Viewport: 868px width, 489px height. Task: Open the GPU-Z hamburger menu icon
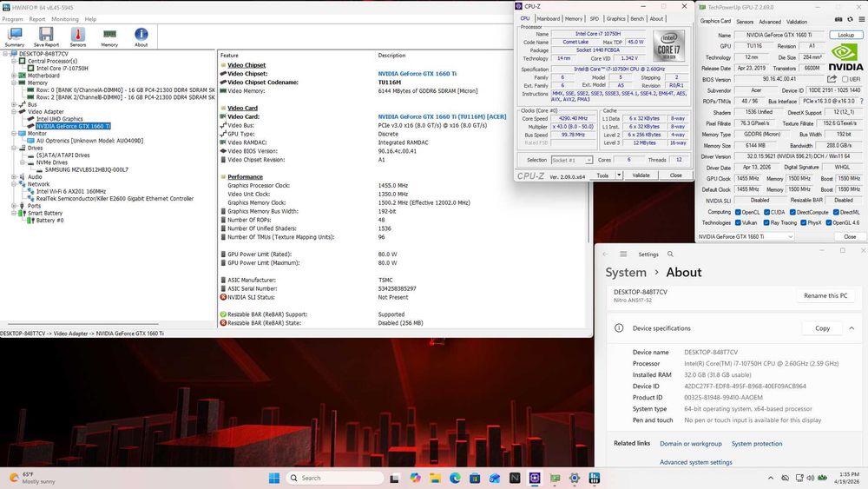click(862, 19)
